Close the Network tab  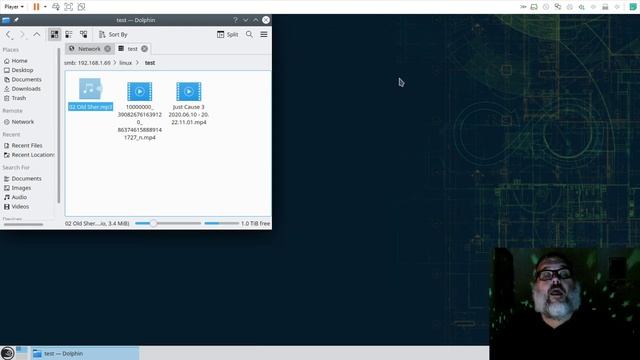tap(107, 49)
